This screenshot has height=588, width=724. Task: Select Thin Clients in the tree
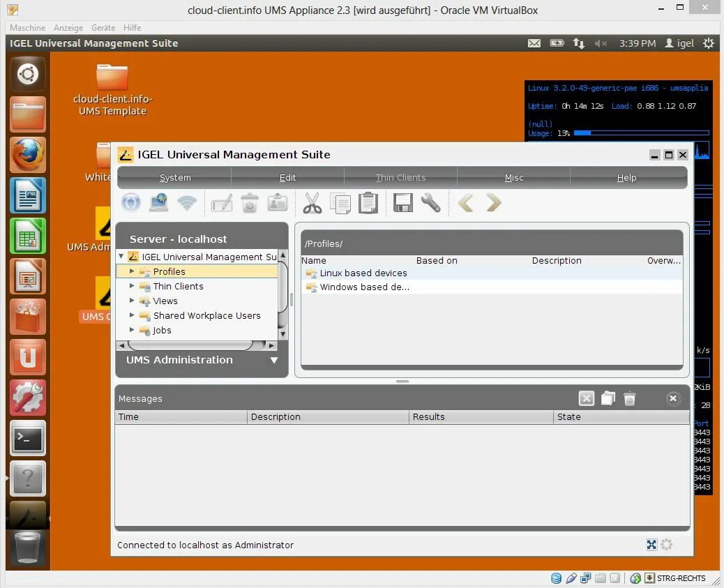pos(179,287)
